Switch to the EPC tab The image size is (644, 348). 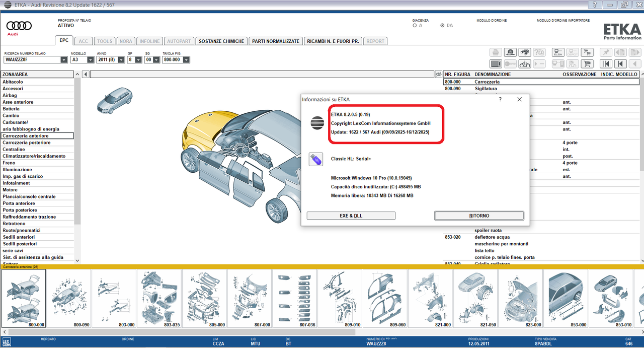pyautogui.click(x=64, y=41)
